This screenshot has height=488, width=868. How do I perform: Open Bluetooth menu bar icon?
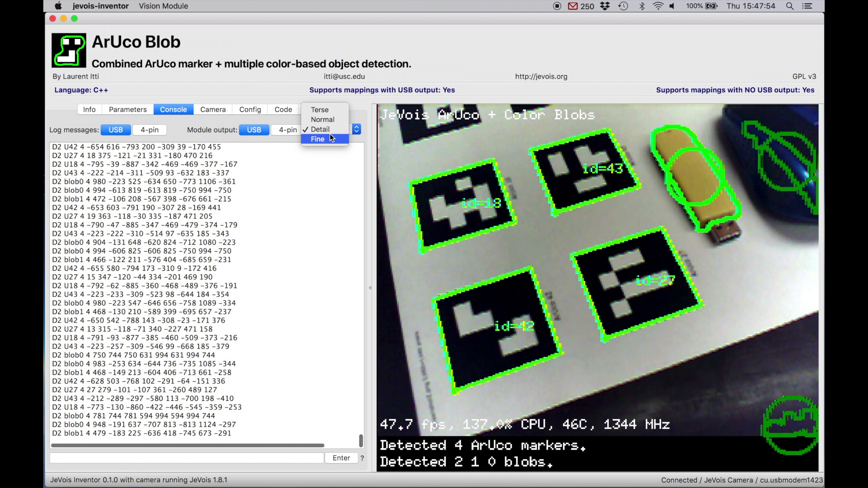pyautogui.click(x=642, y=6)
